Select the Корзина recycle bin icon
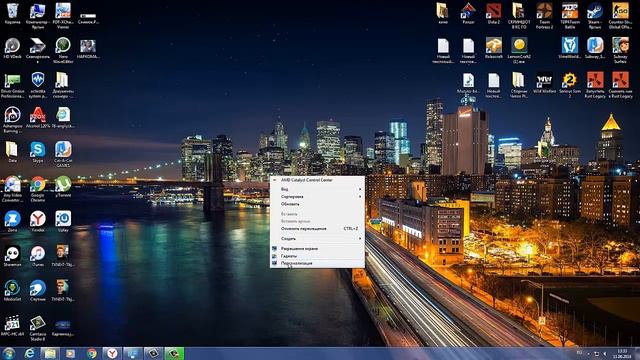The image size is (640, 360). [x=12, y=14]
